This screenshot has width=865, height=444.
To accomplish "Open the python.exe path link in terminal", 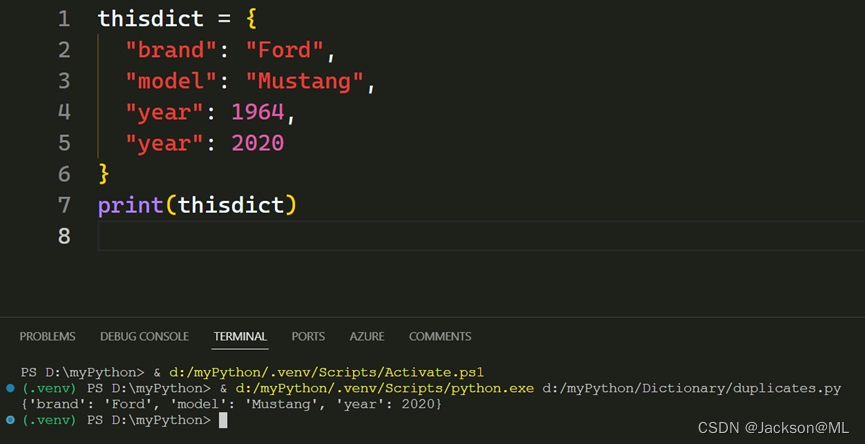I will (x=386, y=388).
